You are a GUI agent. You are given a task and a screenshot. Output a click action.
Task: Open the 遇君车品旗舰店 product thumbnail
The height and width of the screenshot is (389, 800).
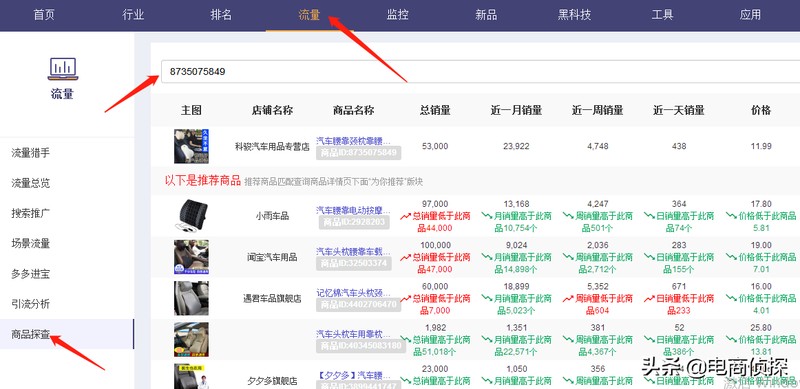[191, 298]
